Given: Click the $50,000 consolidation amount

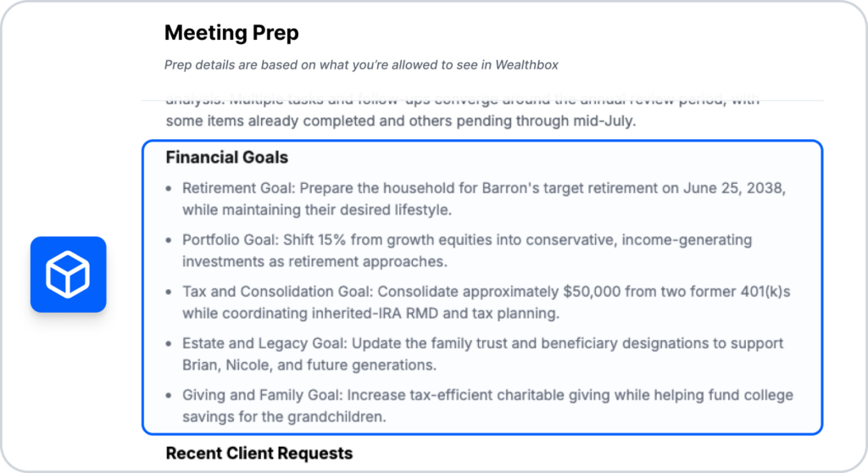Looking at the screenshot, I should 592,292.
